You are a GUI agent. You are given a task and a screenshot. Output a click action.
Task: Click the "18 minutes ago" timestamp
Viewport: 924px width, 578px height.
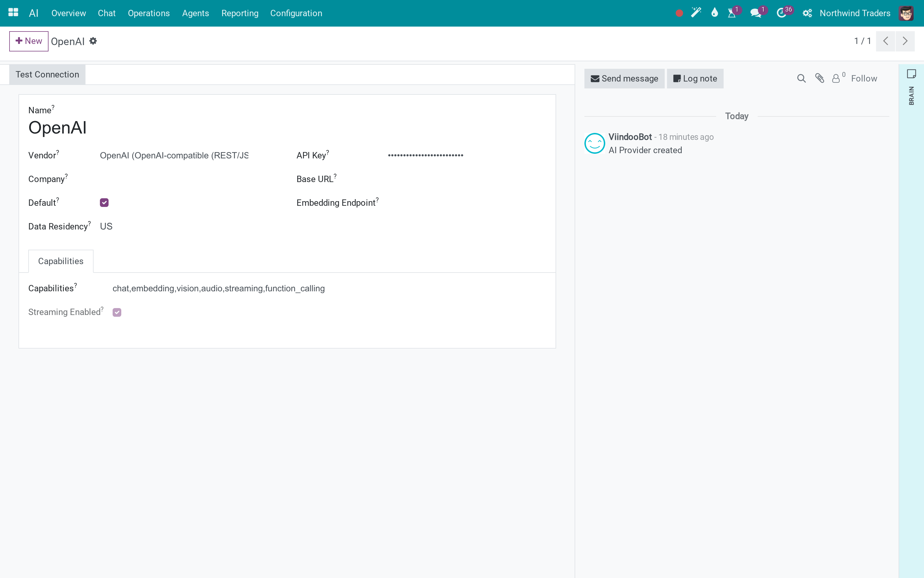[x=686, y=137]
